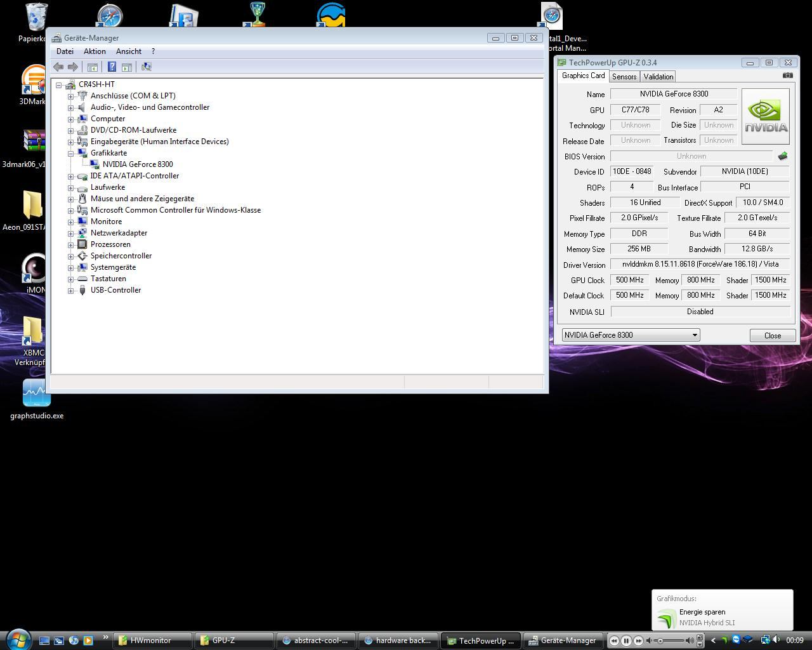This screenshot has height=650, width=812.
Task: Show hidden tray icons arrow
Action: [713, 640]
